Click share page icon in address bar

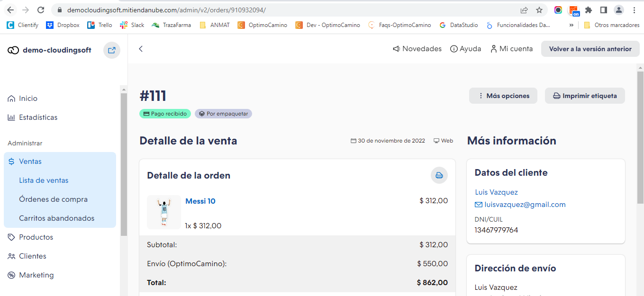coord(524,10)
